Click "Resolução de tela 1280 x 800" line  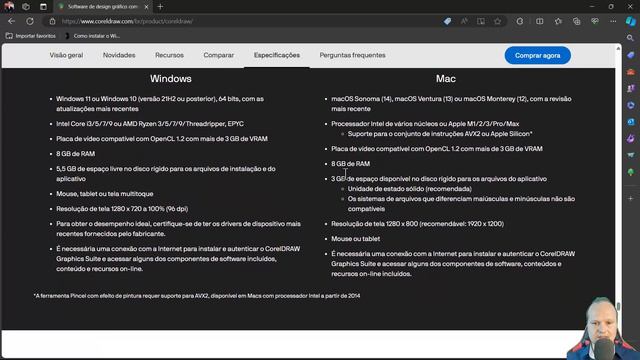(x=418, y=224)
